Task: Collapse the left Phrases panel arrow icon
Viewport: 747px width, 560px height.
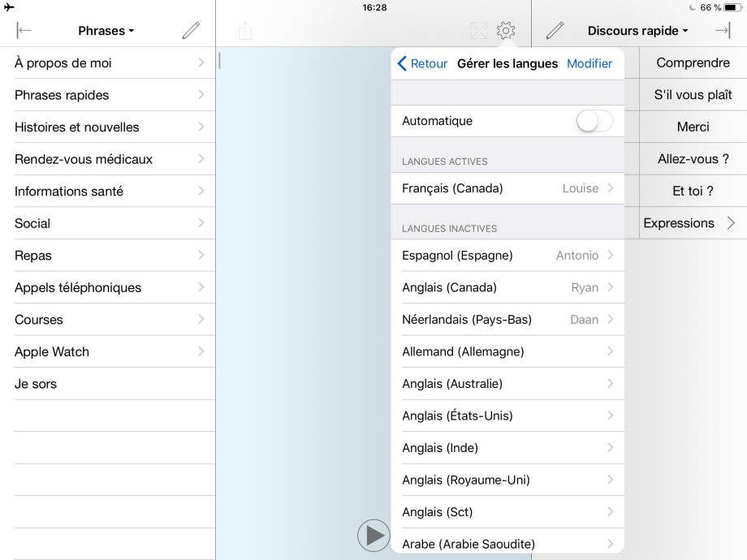Action: [x=24, y=31]
